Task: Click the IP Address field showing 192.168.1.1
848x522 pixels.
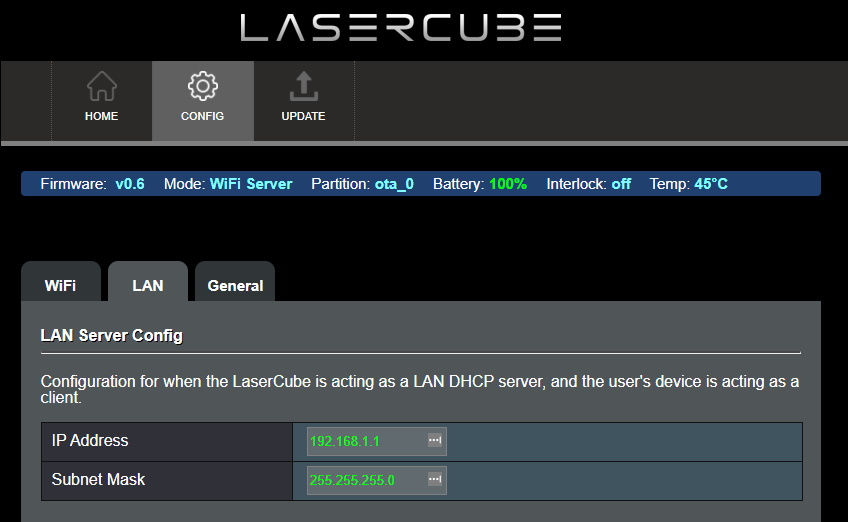Action: tap(365, 441)
